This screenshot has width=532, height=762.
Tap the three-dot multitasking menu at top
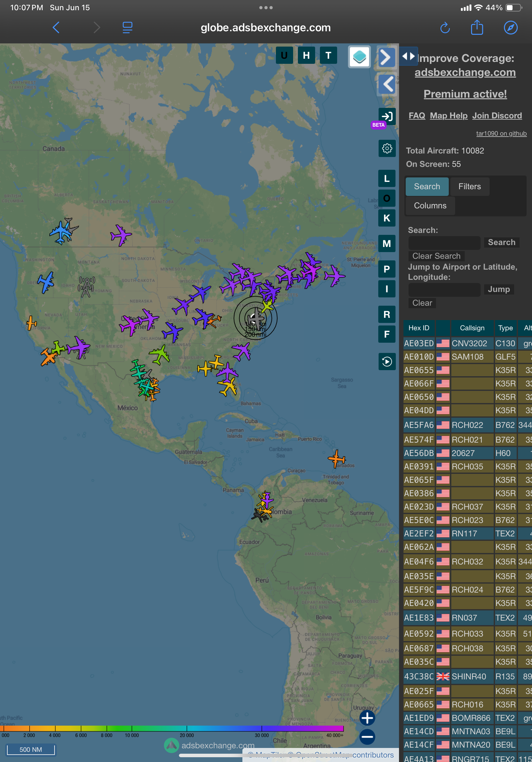266,8
